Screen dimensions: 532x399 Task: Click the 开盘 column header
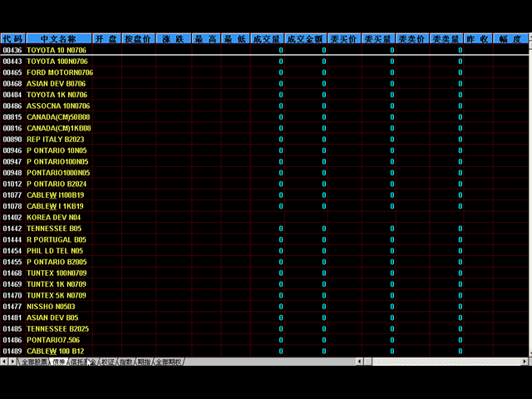106,39
